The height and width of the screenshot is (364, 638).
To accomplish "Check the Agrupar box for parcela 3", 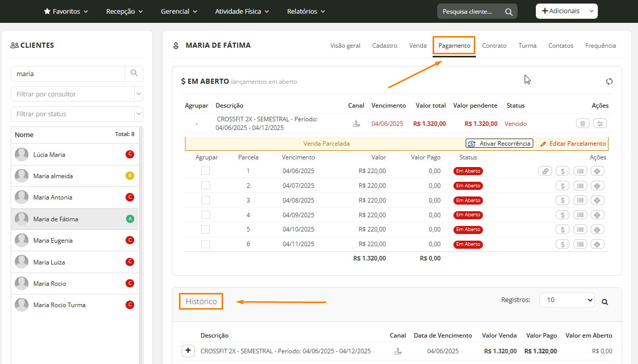I will (x=205, y=200).
